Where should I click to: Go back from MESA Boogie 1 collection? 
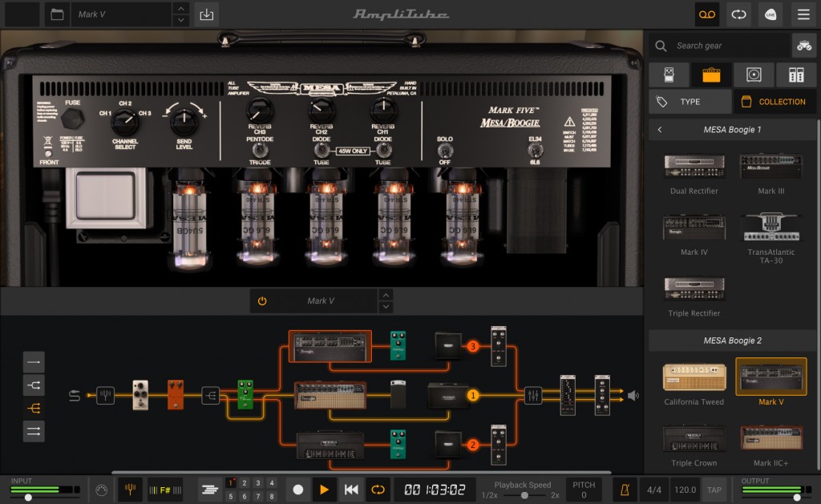point(660,129)
